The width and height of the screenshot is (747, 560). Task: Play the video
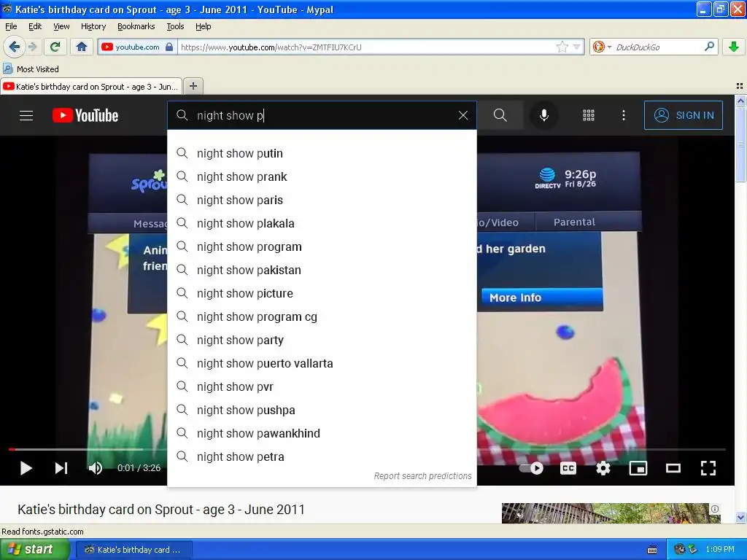coord(26,468)
